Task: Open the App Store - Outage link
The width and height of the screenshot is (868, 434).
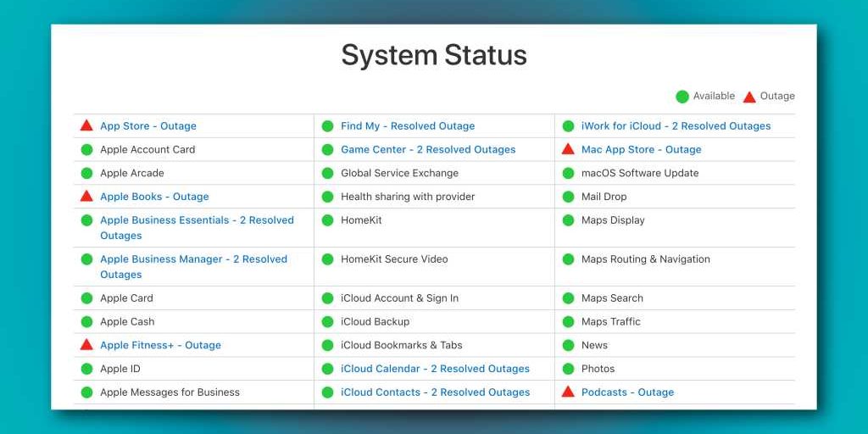Action: point(148,126)
